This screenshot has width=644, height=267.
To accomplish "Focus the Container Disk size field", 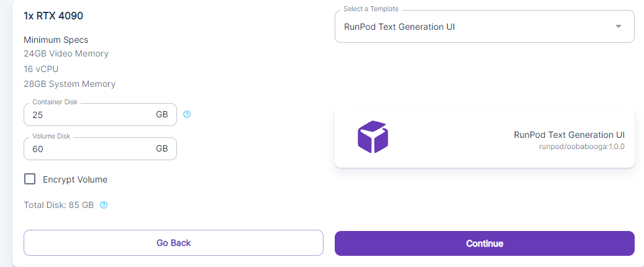I will [87, 115].
